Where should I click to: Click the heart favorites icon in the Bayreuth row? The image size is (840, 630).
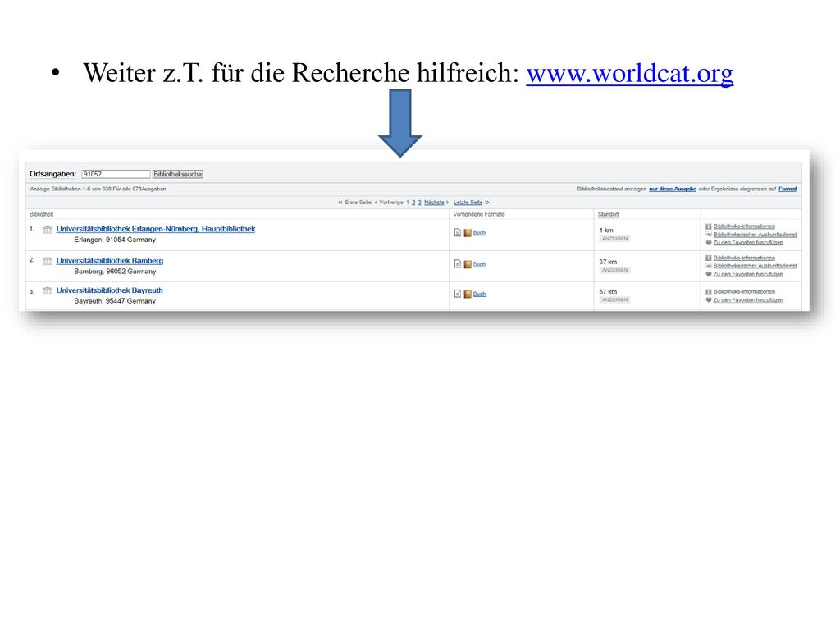point(709,300)
